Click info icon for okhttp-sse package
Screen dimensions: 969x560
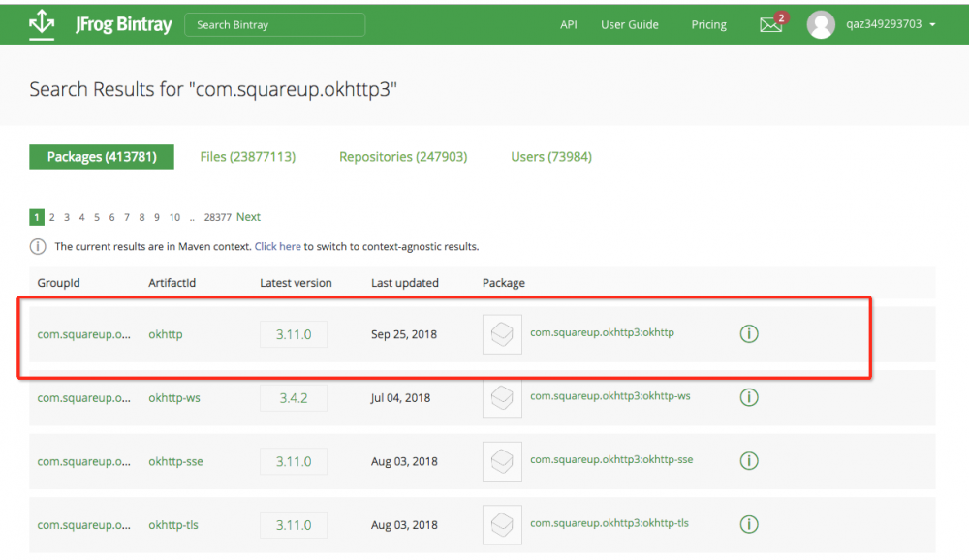coord(749,461)
